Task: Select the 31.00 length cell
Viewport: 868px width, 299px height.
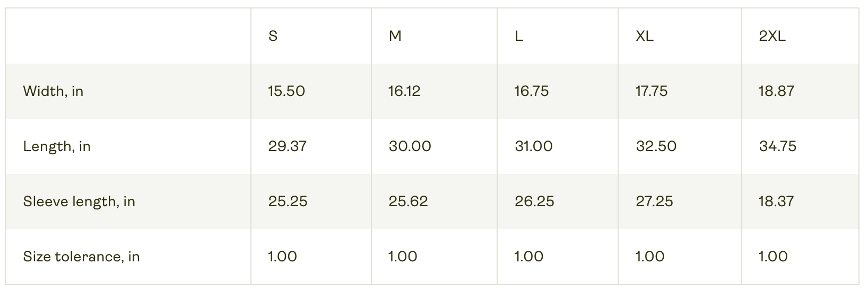Action: (533, 146)
